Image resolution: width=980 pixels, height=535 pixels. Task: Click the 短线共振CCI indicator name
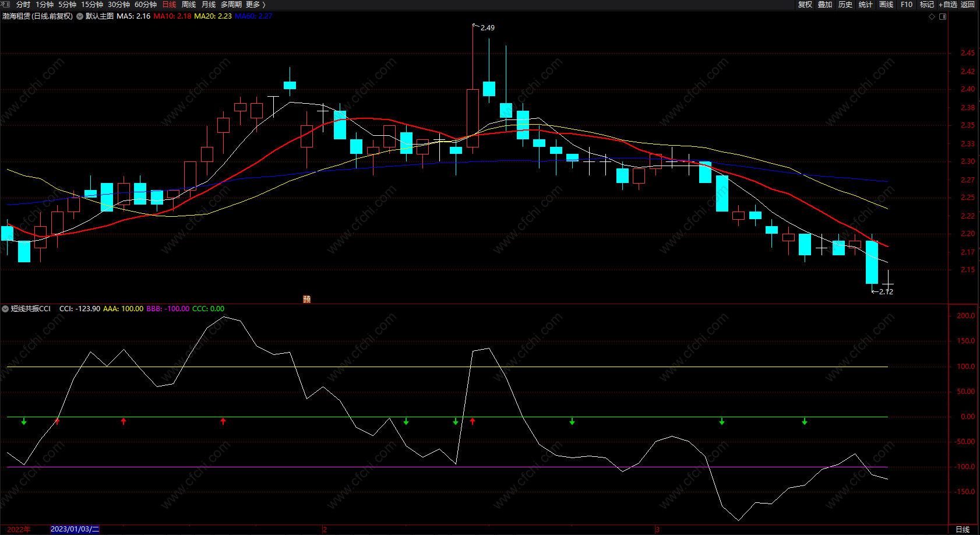pos(31,309)
